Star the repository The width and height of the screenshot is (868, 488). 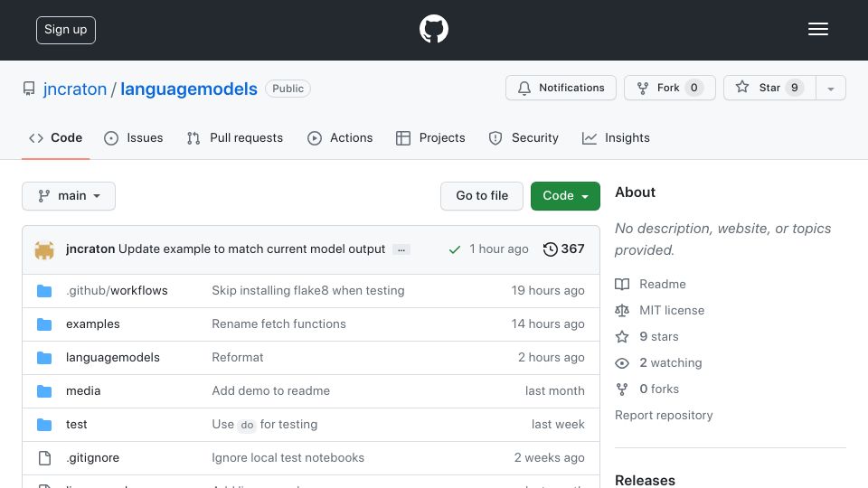tap(769, 88)
